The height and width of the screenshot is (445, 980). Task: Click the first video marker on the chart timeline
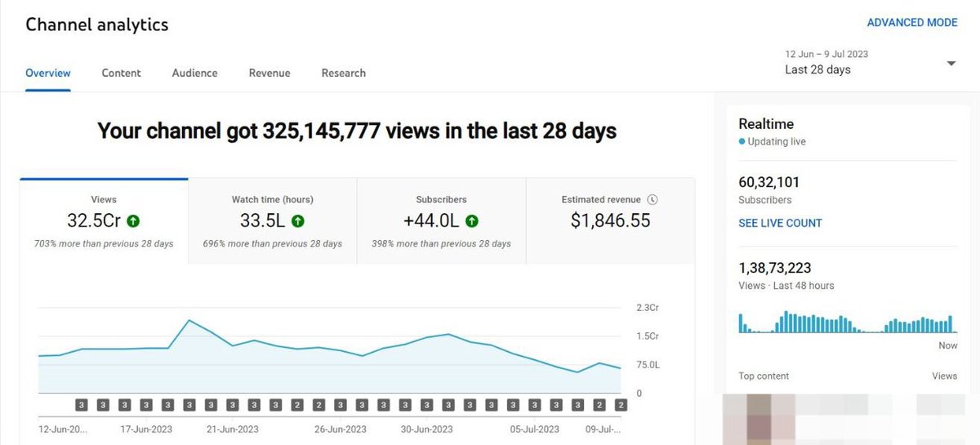82,405
